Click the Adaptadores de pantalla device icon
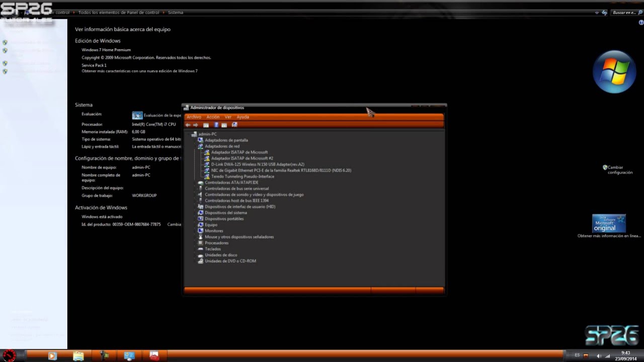Viewport: 644px width, 362px height. coord(201,140)
